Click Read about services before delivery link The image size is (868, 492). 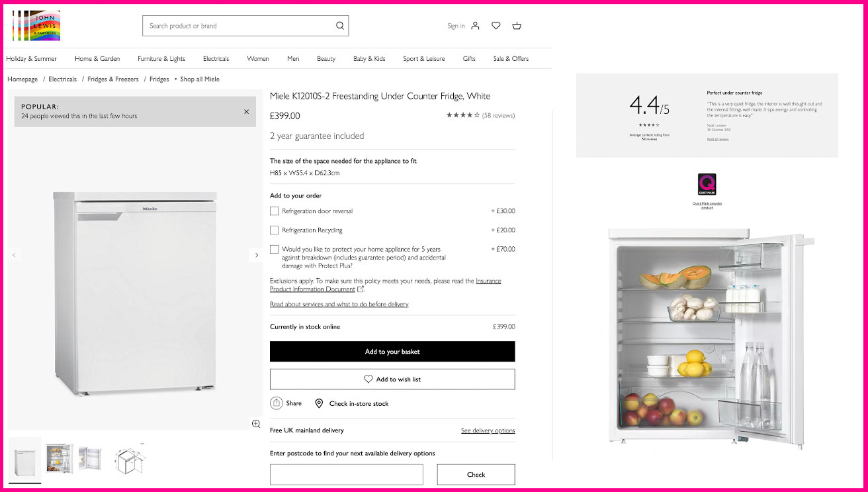[339, 305]
